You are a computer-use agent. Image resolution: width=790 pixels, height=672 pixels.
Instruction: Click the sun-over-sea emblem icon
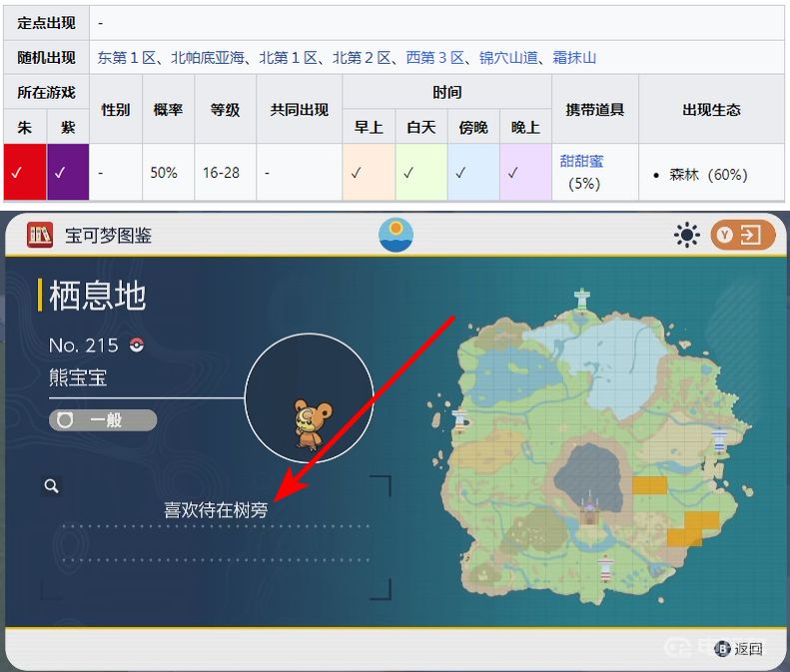pos(396,235)
